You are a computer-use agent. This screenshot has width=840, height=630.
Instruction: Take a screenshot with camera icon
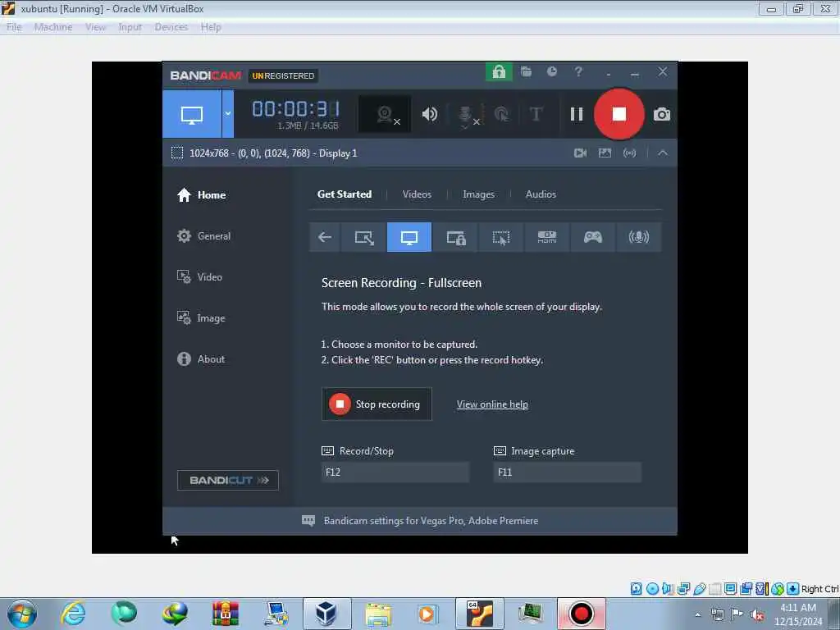pyautogui.click(x=662, y=114)
